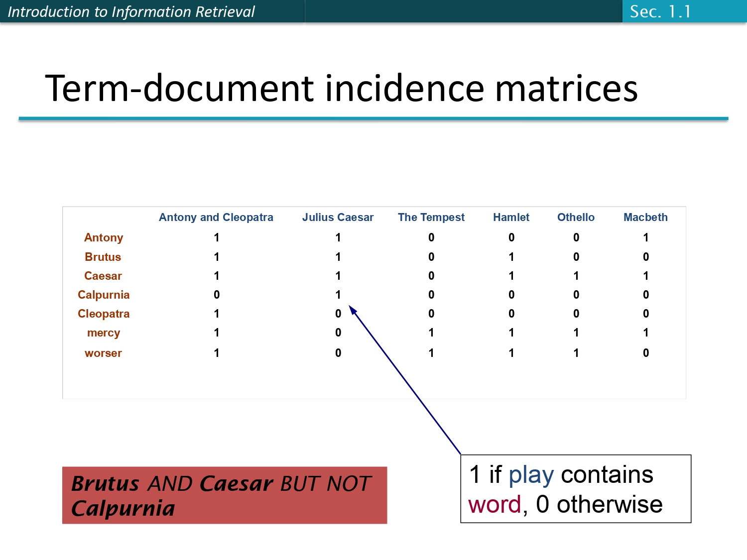Select the Othello column header
This screenshot has height=560, width=747.
(x=576, y=217)
